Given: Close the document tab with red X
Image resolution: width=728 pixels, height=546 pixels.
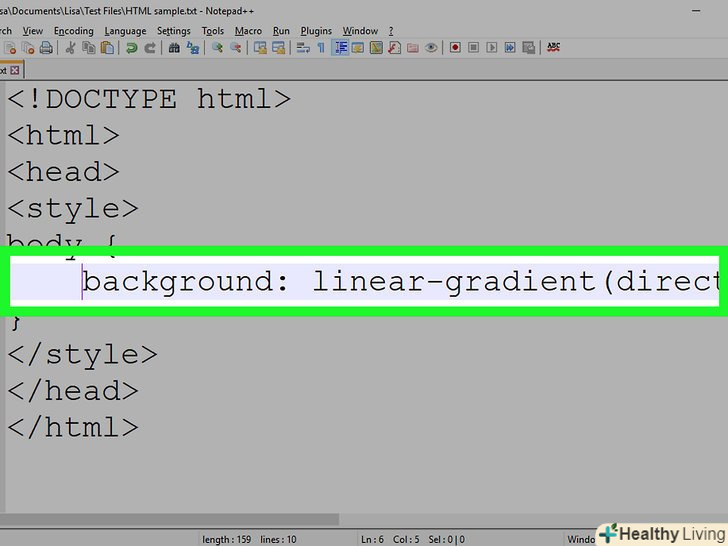Looking at the screenshot, I should (15, 70).
